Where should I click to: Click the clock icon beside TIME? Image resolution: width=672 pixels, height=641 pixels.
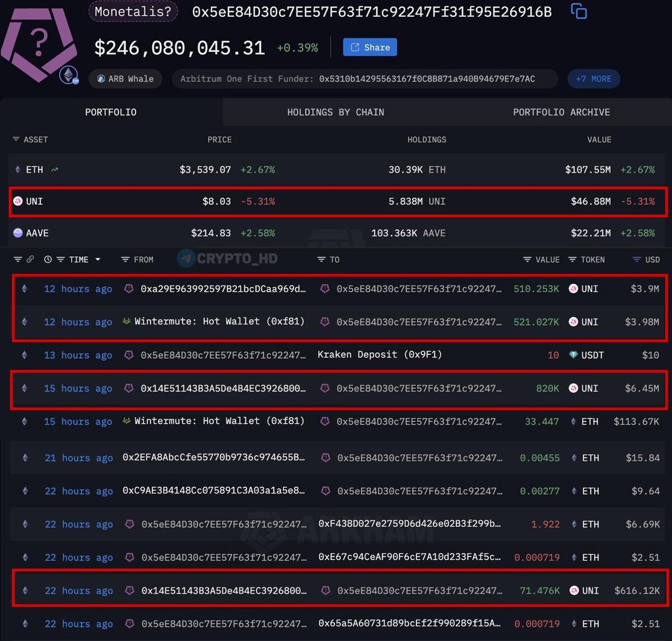[48, 259]
